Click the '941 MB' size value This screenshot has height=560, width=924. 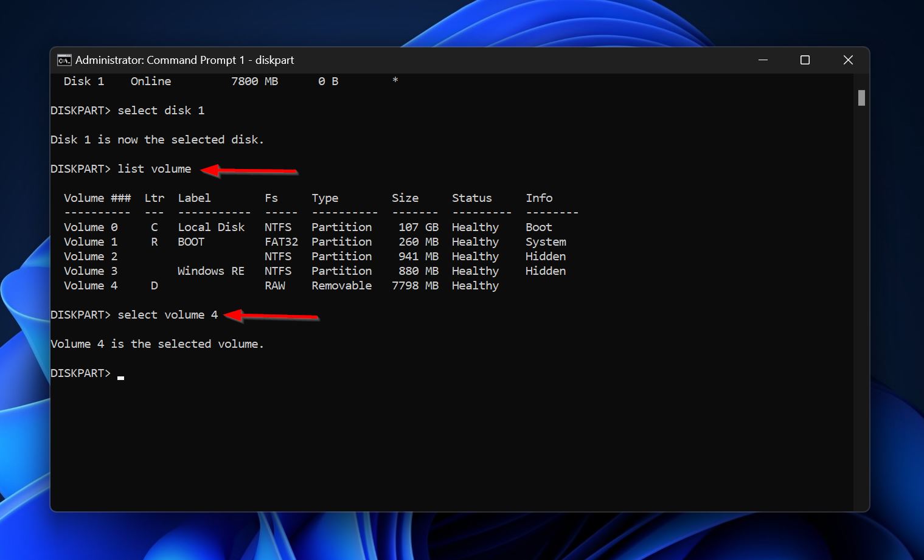[419, 257]
